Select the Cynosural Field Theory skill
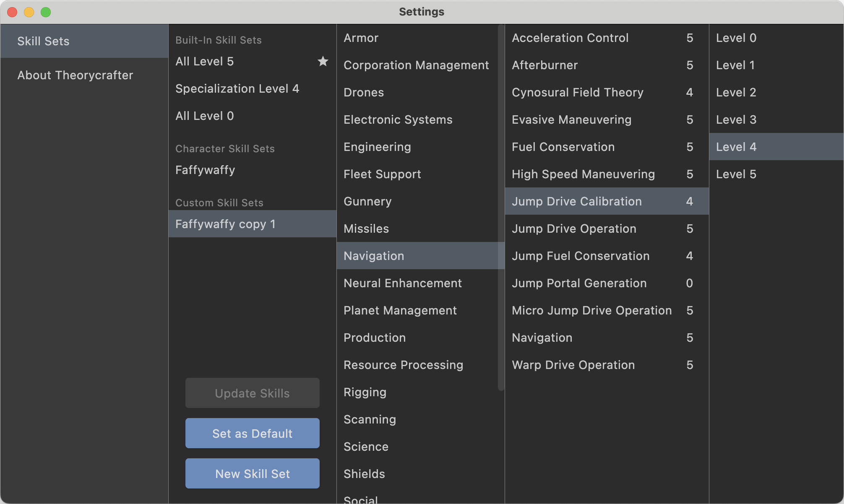 pyautogui.click(x=577, y=92)
